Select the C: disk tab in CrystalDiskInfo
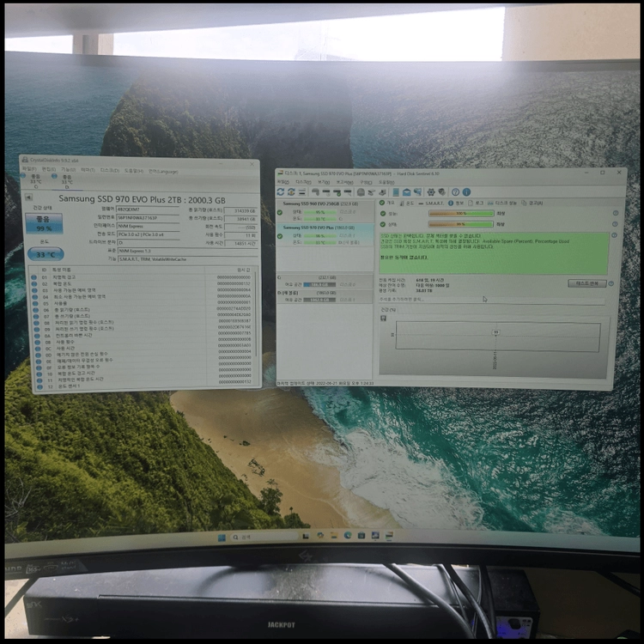The width and height of the screenshot is (644, 644). [x=35, y=181]
